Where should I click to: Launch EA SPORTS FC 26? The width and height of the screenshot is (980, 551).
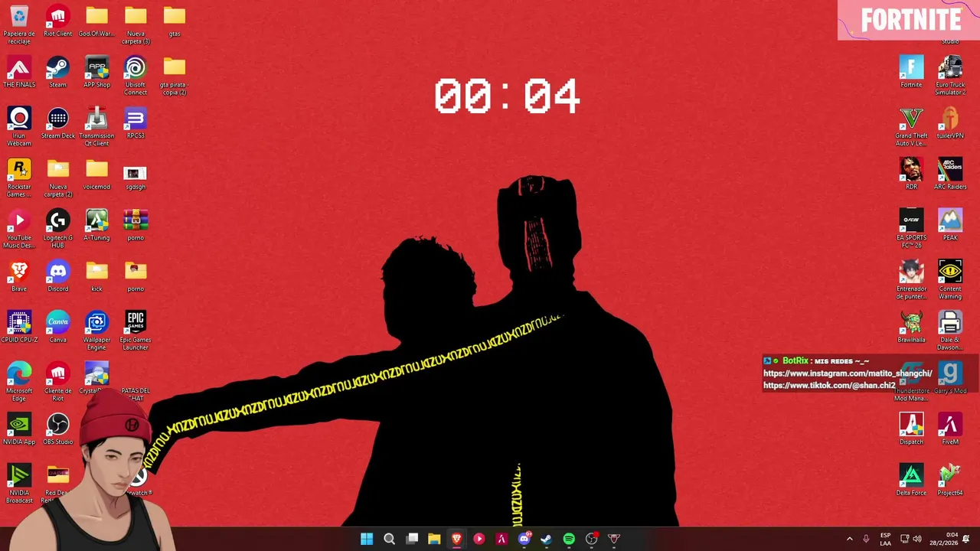pos(911,229)
